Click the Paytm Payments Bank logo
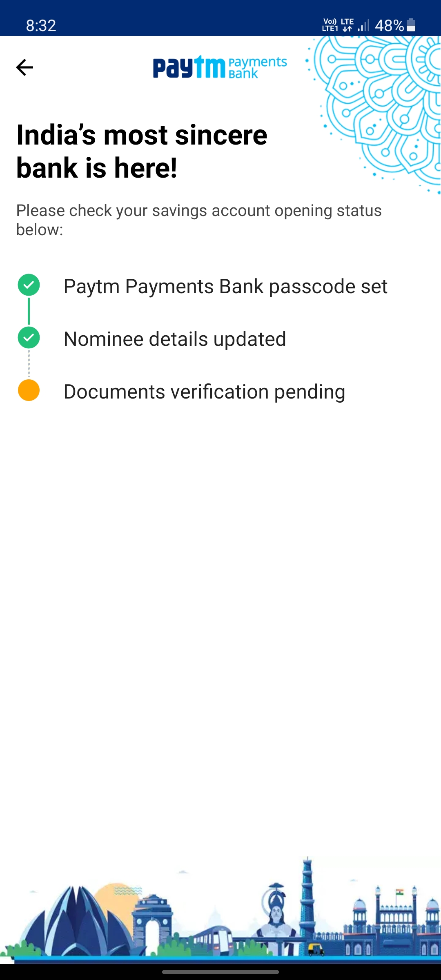 point(220,67)
